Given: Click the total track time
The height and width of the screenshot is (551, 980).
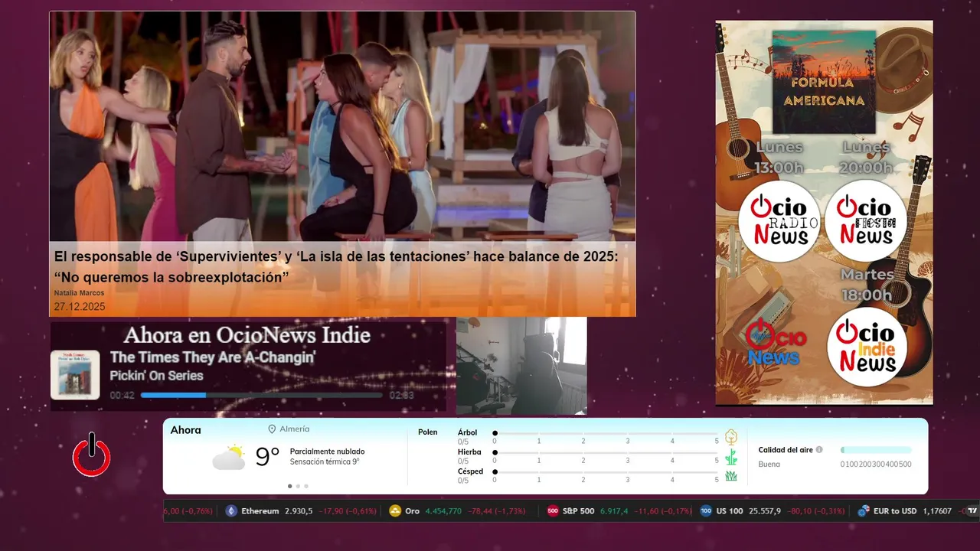Looking at the screenshot, I should pos(401,396).
